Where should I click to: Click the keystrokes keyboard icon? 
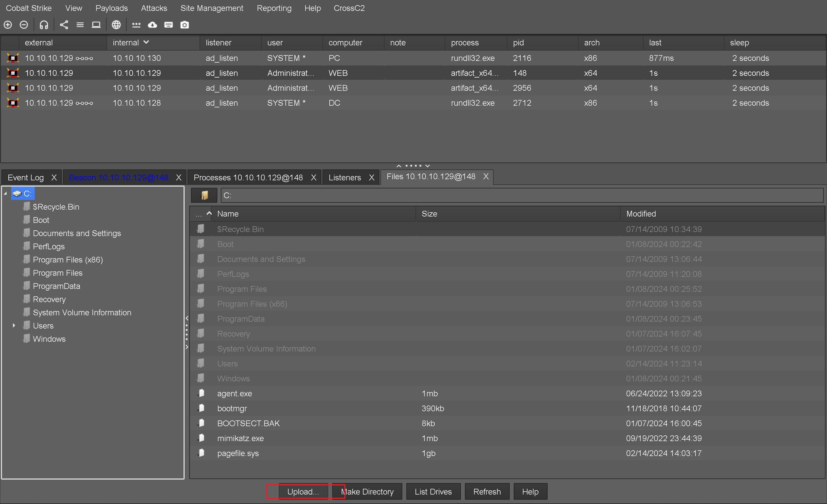169,25
